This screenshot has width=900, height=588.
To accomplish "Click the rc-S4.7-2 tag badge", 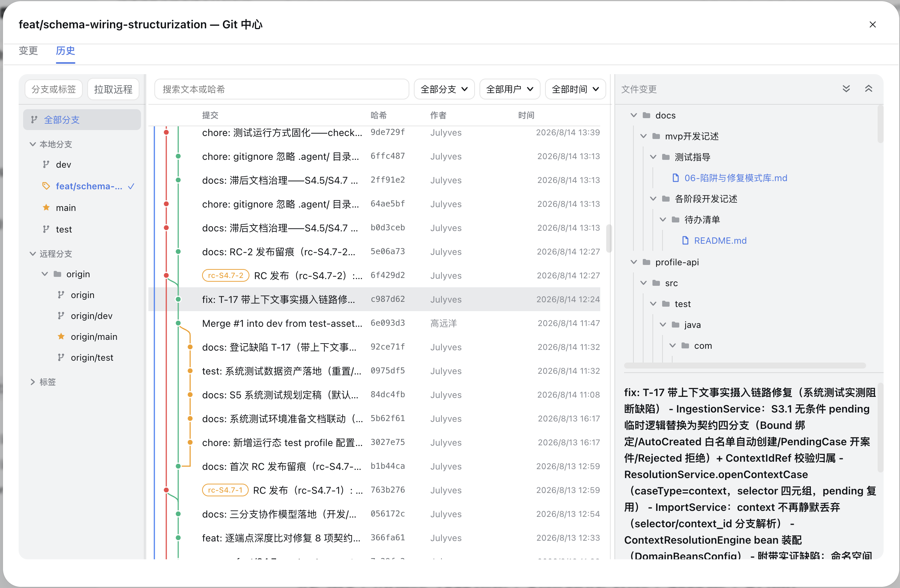I will click(x=226, y=275).
